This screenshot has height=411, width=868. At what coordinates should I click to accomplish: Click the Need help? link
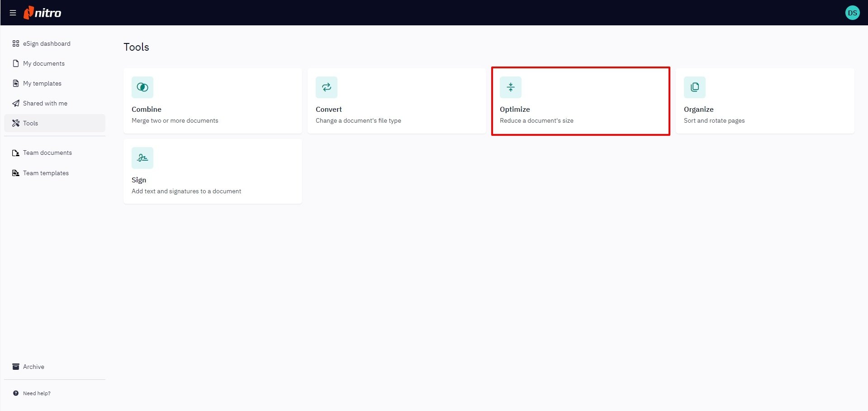37,393
